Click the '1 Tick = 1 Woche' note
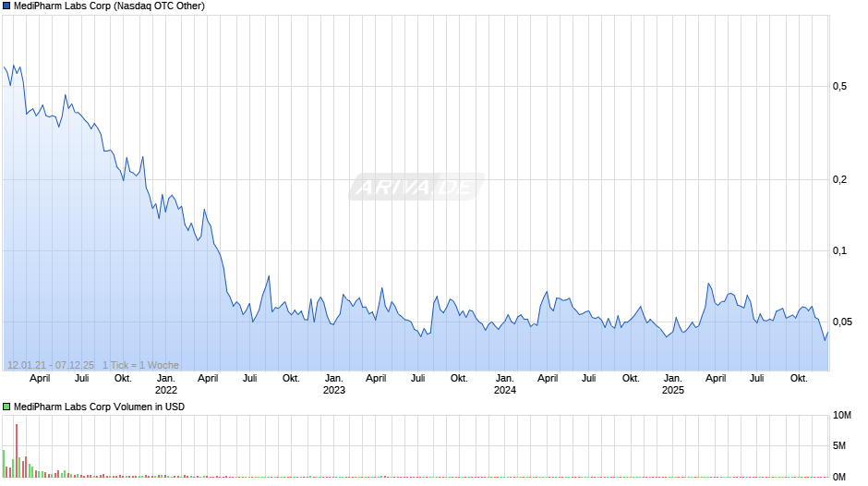 (x=140, y=365)
